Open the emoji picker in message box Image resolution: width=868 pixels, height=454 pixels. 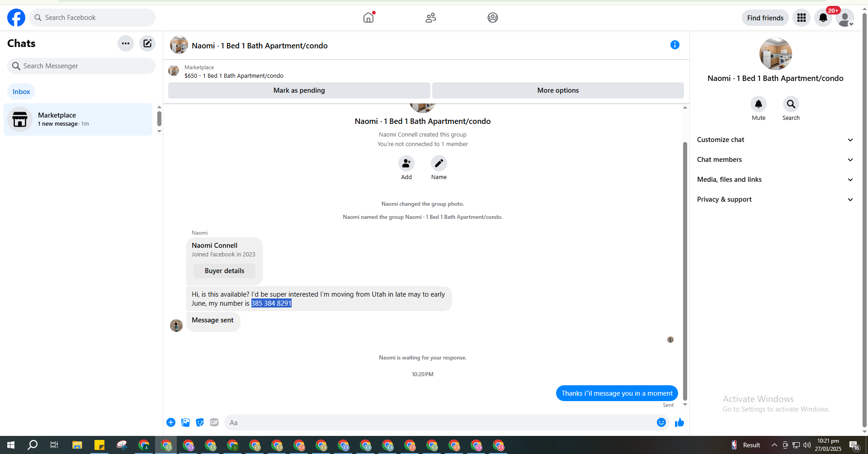click(x=661, y=422)
